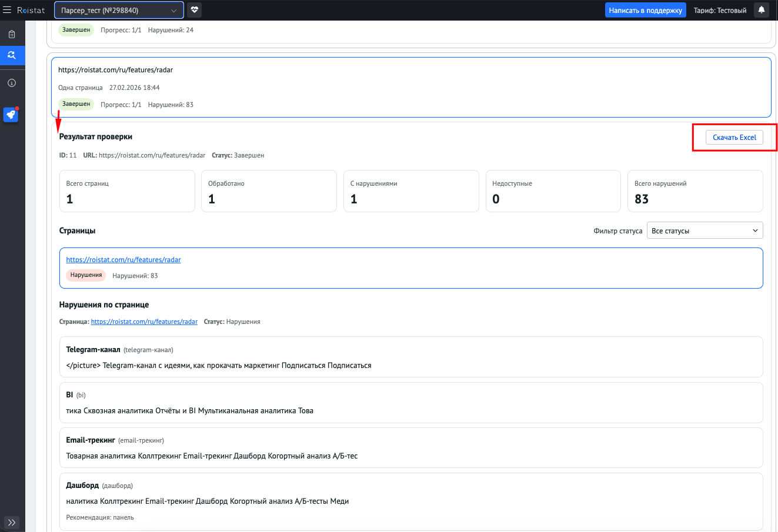Open the roistat.com/ru/features/radar link under Страницы
Screen dimensions: 778x532
123,259
